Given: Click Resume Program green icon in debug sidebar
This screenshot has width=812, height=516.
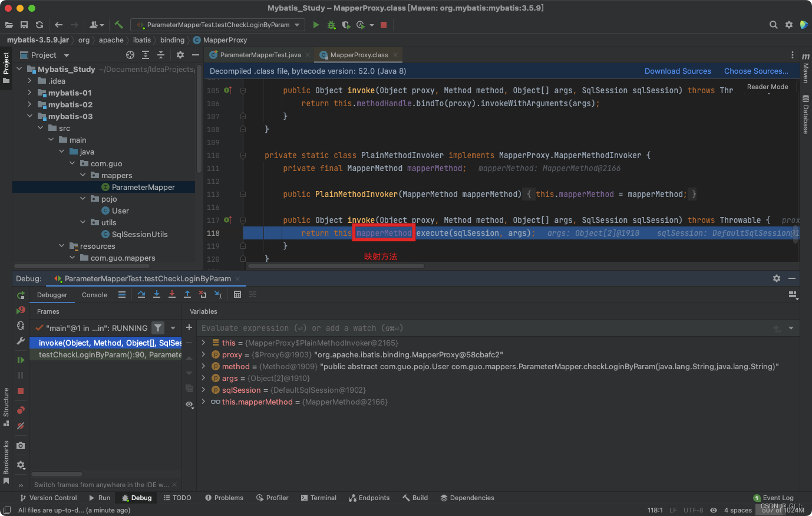Looking at the screenshot, I should (x=21, y=360).
